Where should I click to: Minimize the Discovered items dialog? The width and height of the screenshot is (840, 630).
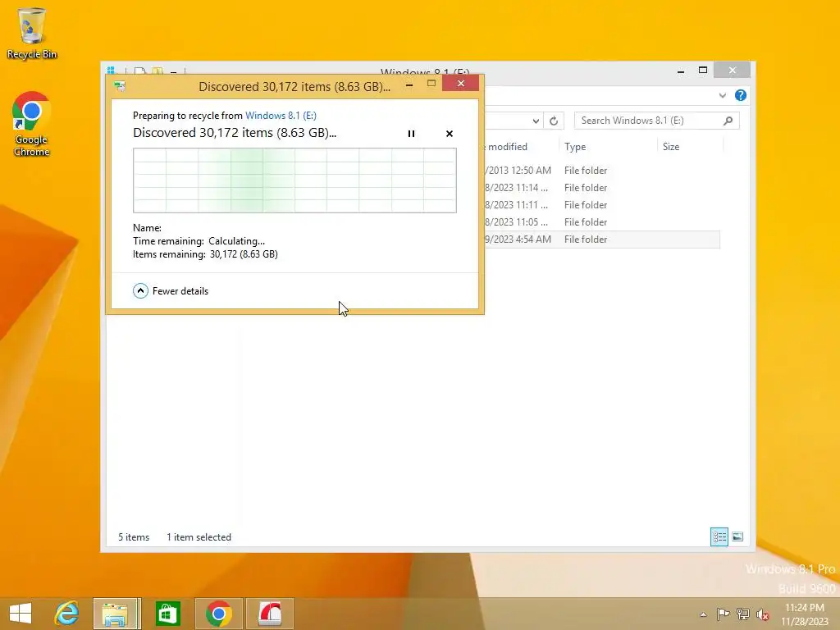[x=409, y=84]
